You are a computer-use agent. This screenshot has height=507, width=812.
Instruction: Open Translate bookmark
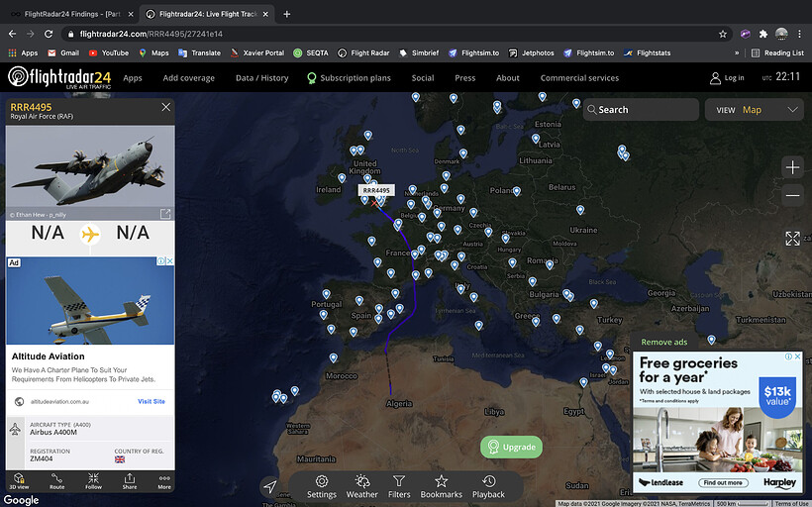[199, 52]
